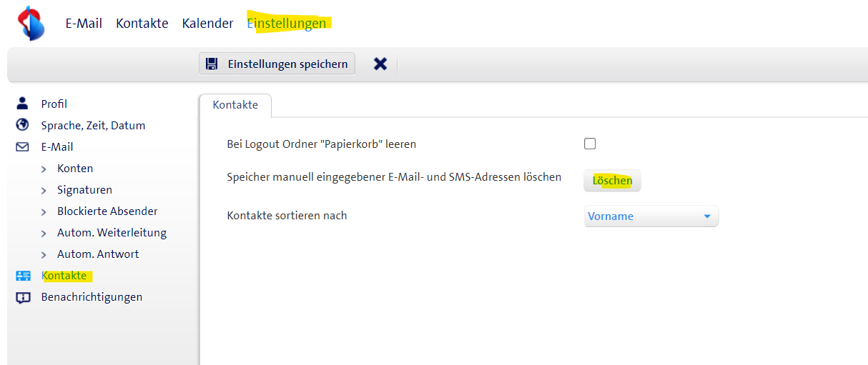Image resolution: width=868 pixels, height=365 pixels.
Task: Click the Einstellungen speichern button
Action: (277, 64)
